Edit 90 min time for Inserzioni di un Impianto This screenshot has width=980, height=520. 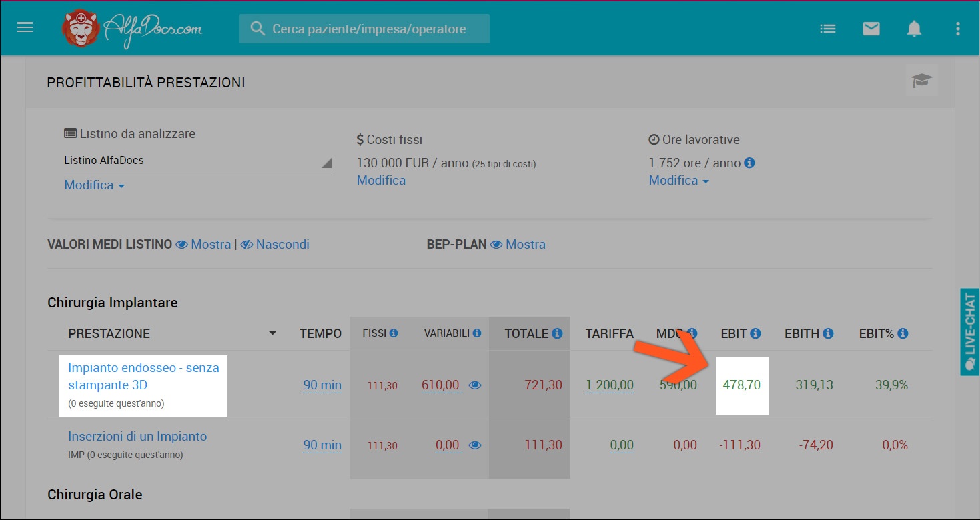322,445
